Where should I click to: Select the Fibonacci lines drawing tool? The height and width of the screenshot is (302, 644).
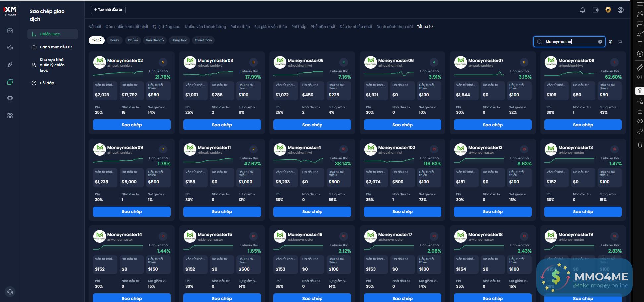click(640, 24)
